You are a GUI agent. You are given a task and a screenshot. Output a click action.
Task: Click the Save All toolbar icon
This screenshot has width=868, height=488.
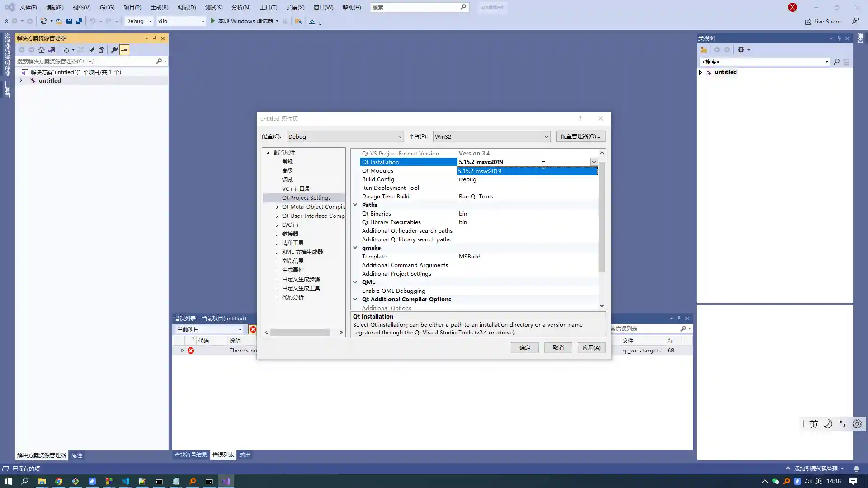coord(79,21)
